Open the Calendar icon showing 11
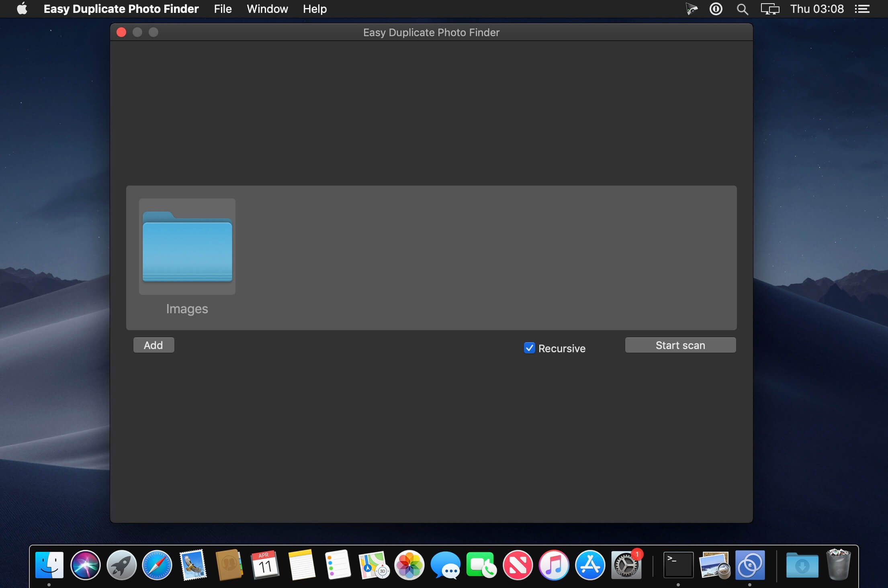This screenshot has width=888, height=588. tap(265, 565)
